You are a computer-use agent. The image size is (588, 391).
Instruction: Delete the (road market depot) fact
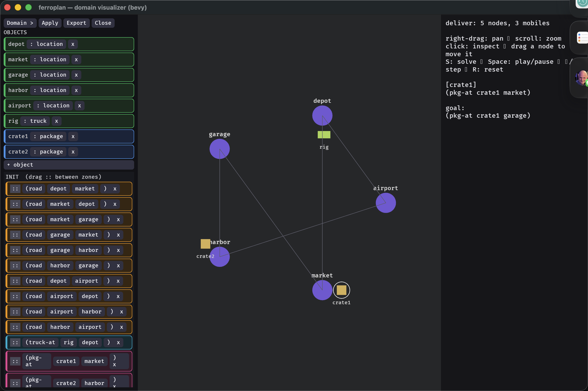115,204
